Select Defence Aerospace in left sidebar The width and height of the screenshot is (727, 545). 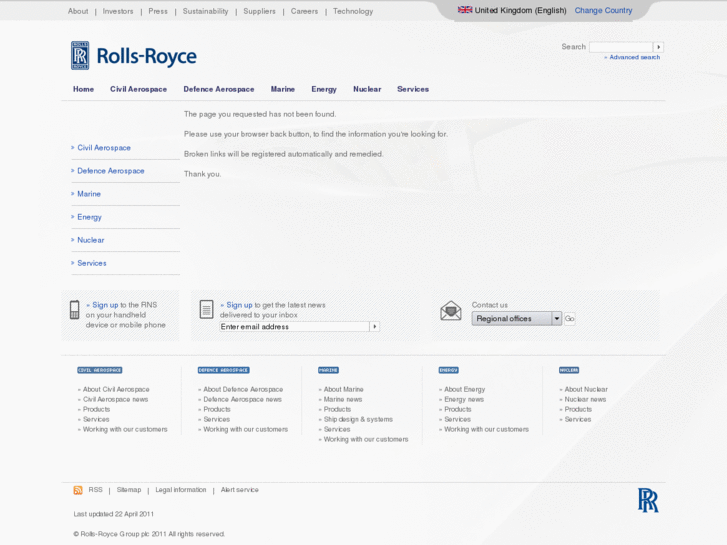(x=111, y=171)
